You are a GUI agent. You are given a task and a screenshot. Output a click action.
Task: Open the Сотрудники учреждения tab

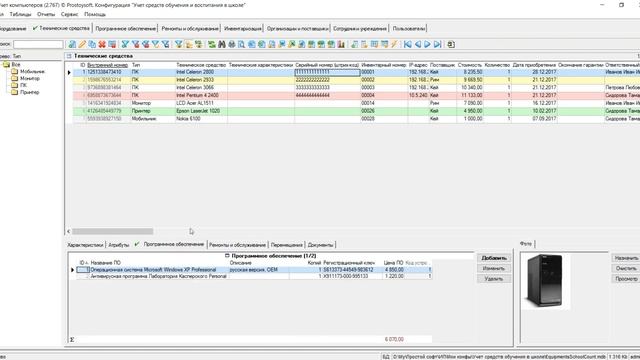360,29
